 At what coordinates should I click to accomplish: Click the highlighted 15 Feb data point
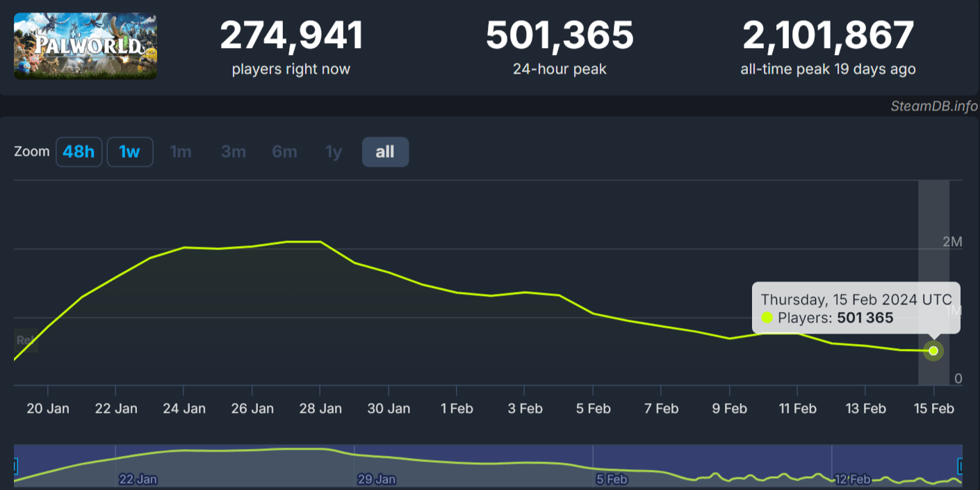tap(933, 351)
